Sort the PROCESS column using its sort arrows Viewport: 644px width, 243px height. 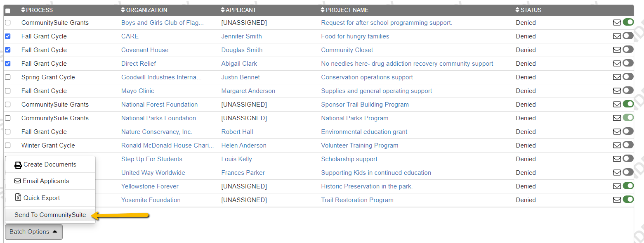[x=24, y=10]
